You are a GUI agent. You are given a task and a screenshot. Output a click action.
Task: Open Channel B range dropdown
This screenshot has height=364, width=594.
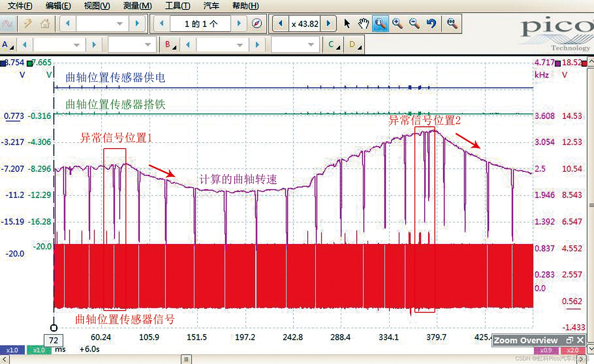(240, 45)
